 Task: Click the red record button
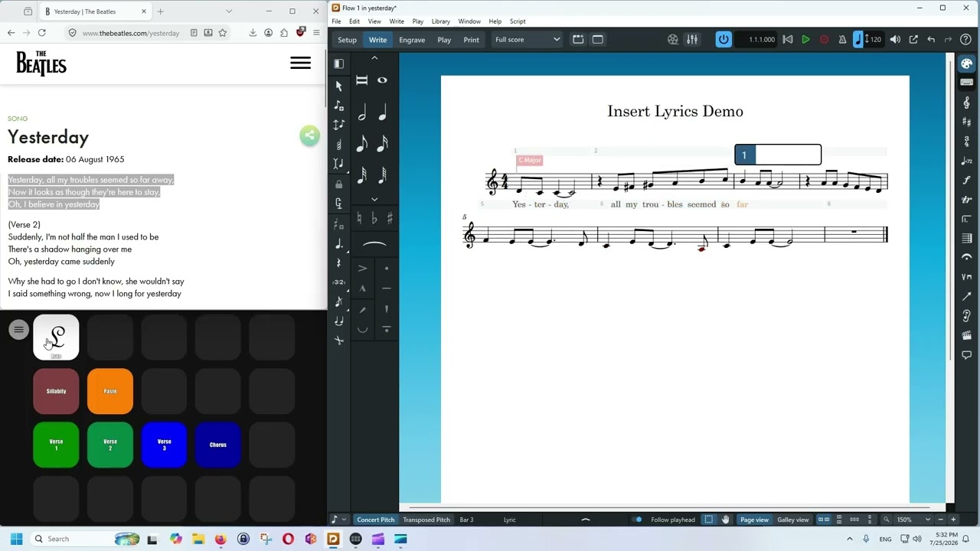pos(824,40)
